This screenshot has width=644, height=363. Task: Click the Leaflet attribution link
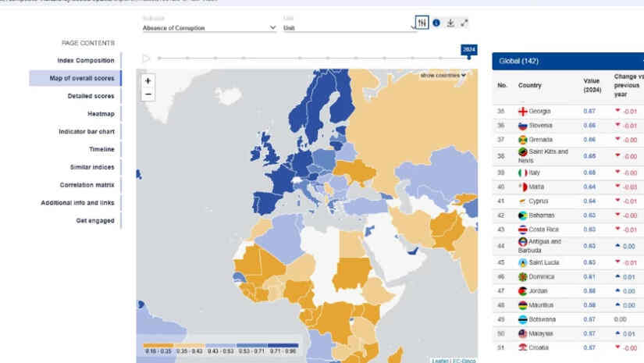[440, 361]
